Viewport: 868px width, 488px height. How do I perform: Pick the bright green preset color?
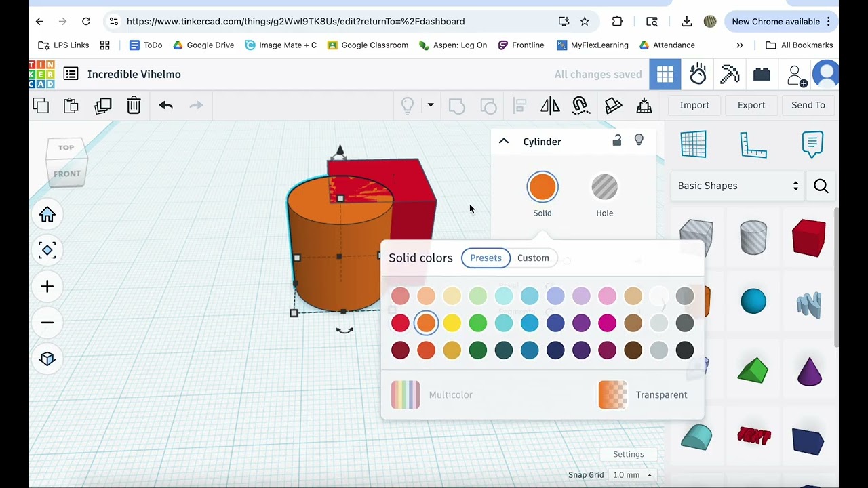477,323
